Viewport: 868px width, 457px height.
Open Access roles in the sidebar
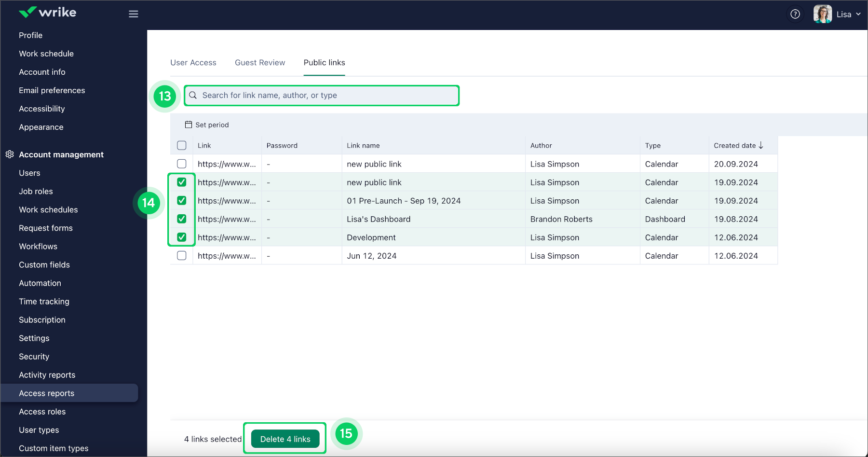42,412
